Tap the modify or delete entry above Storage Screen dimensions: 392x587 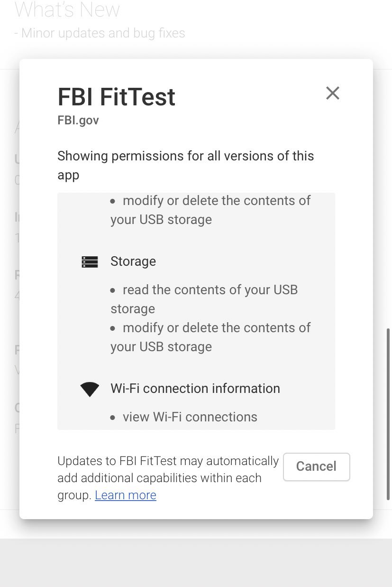pos(210,210)
